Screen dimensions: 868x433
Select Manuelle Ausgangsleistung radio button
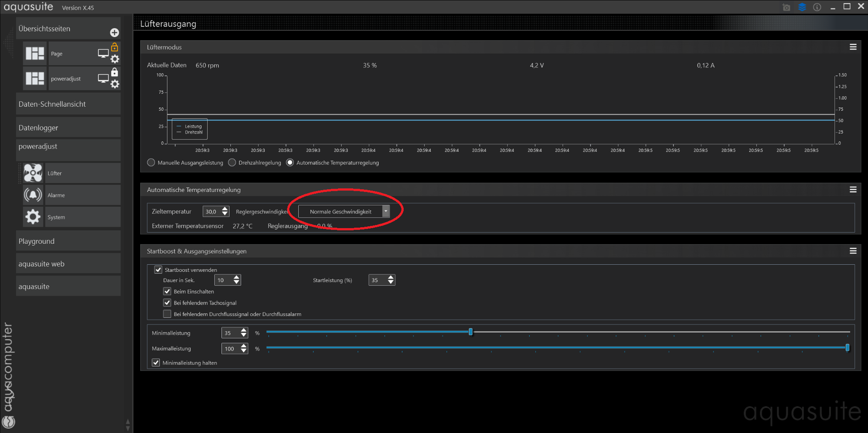[x=151, y=162]
